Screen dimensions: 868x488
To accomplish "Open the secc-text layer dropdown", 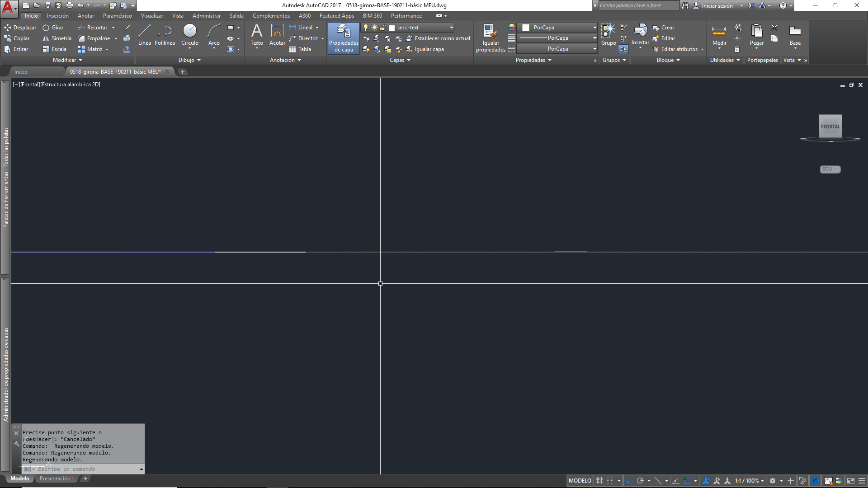I will [x=451, y=28].
